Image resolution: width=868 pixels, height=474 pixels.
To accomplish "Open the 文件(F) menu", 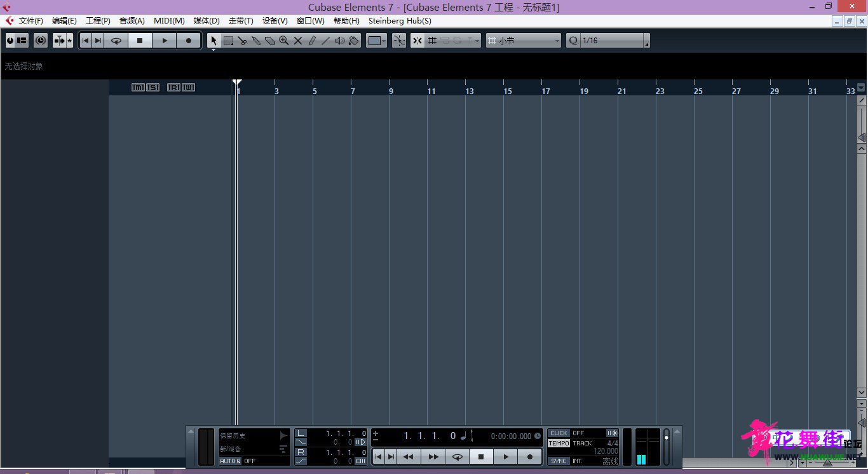I will pyautogui.click(x=31, y=21).
